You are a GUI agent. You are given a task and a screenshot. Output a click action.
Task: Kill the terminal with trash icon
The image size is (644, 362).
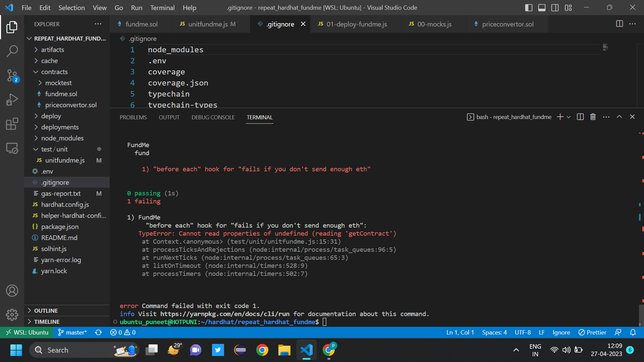(593, 117)
